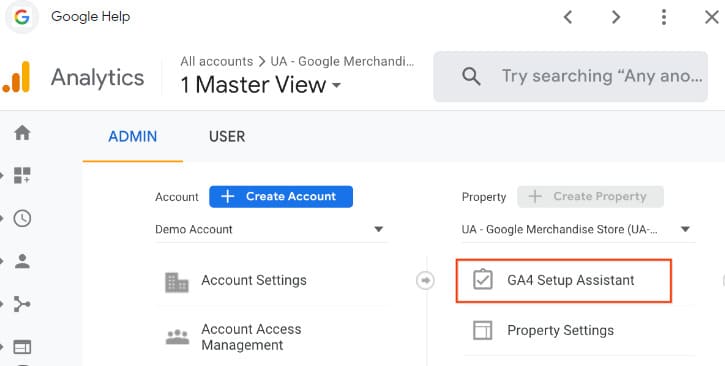
Task: Open Realtime clock icon in sidebar
Action: point(22,218)
